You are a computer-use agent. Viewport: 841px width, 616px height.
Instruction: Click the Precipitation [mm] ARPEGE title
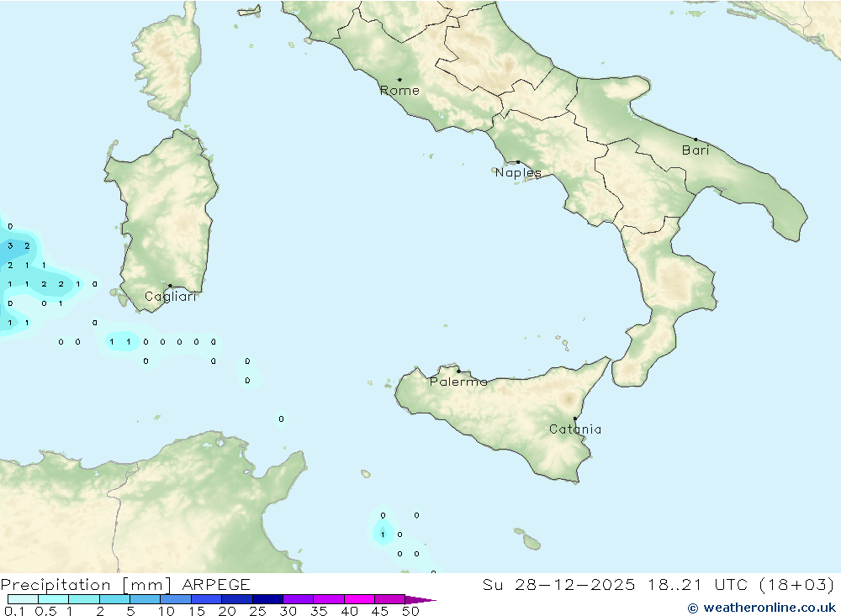[x=125, y=584]
